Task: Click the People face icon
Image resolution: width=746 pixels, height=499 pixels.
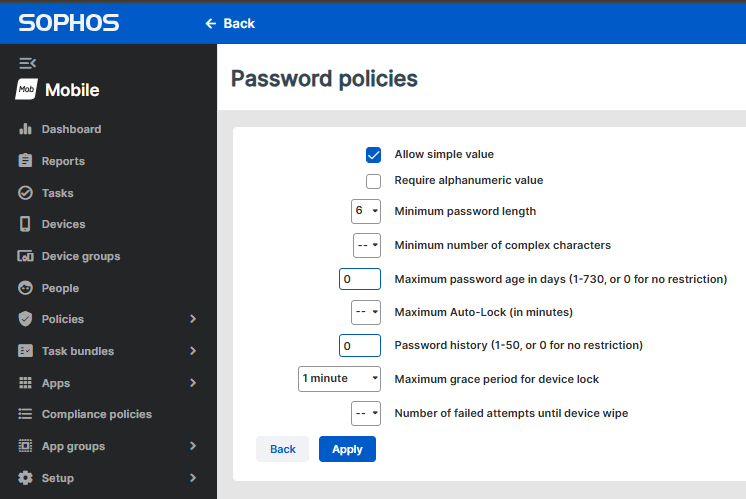Action: point(25,288)
